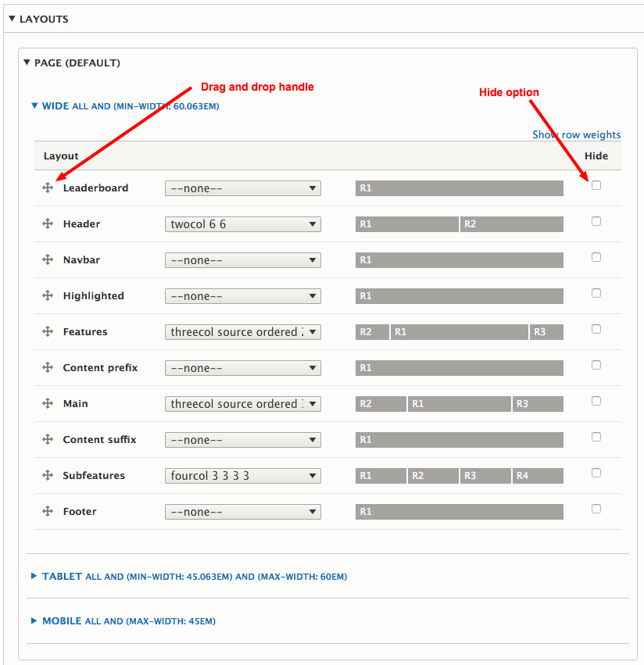This screenshot has width=644, height=665.
Task: Open the Header layout dropdown showing twocol 6 6
Action: coord(242,224)
